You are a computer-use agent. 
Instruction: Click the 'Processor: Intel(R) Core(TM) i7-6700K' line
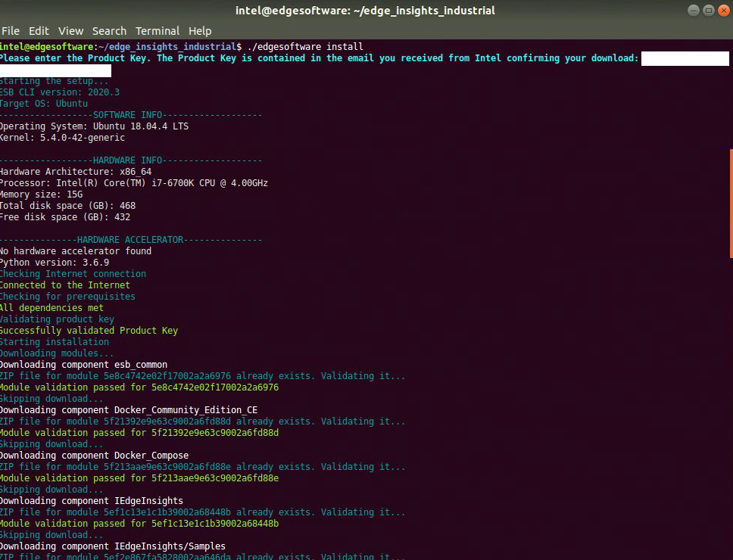[x=134, y=182]
